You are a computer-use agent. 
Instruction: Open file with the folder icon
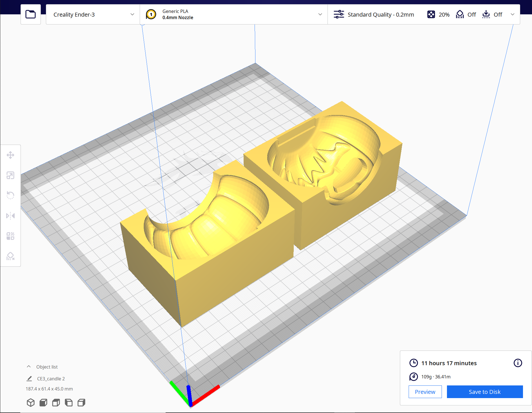pyautogui.click(x=31, y=14)
